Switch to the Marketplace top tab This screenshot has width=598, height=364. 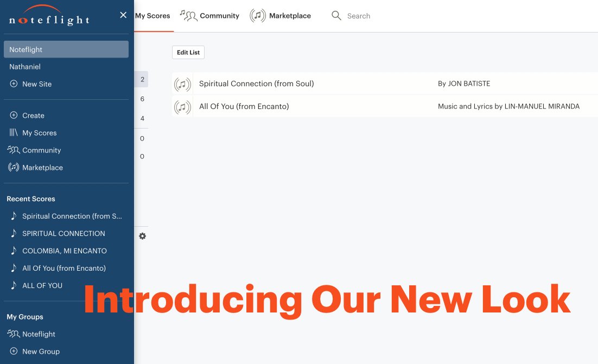pos(290,16)
